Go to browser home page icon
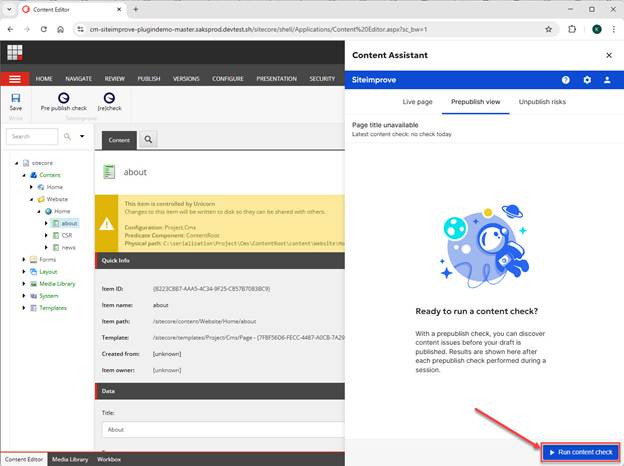624x466 pixels. pos(60,29)
